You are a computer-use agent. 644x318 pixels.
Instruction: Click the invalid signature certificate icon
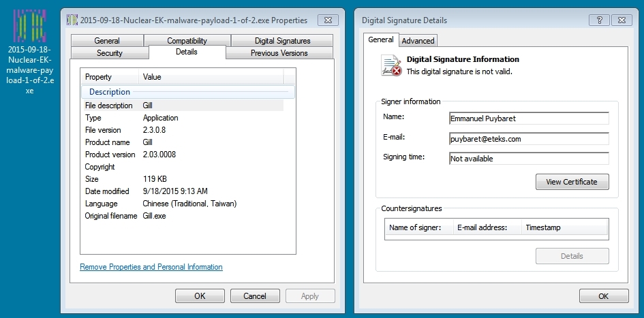coord(391,65)
